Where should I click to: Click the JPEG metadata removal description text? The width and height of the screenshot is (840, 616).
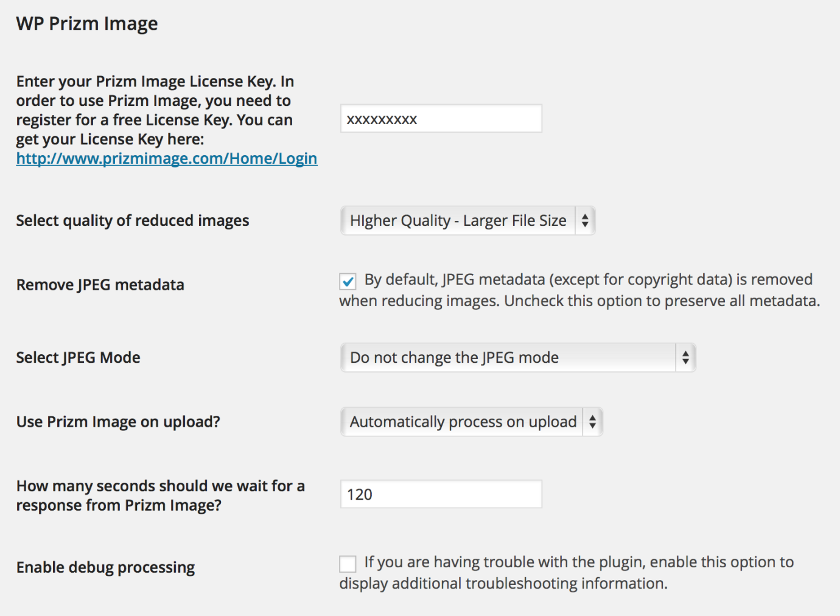pos(579,290)
